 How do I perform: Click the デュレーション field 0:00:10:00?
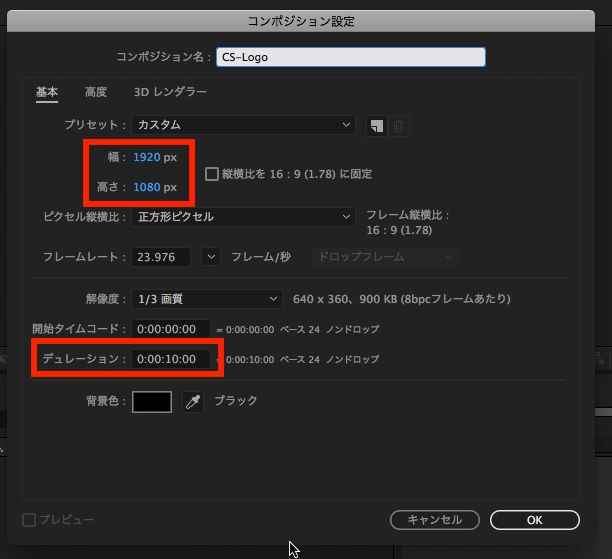pos(171,359)
